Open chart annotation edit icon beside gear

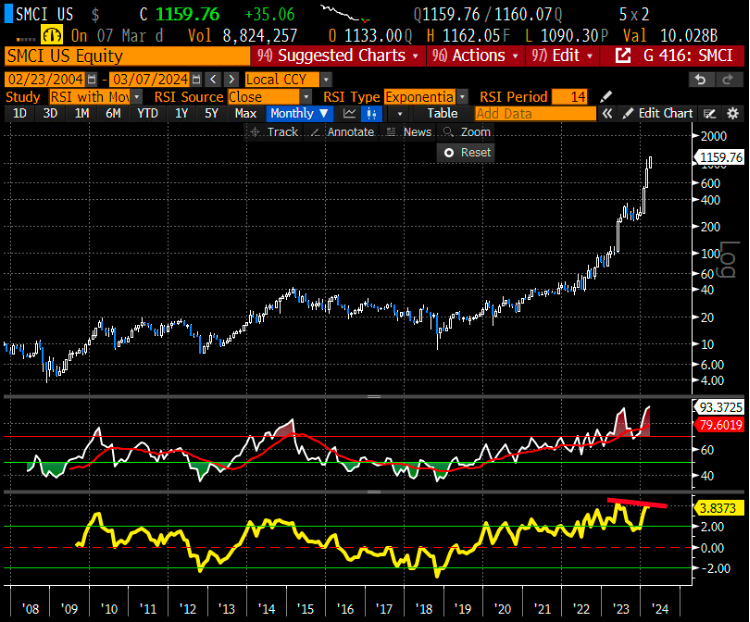(x=710, y=114)
